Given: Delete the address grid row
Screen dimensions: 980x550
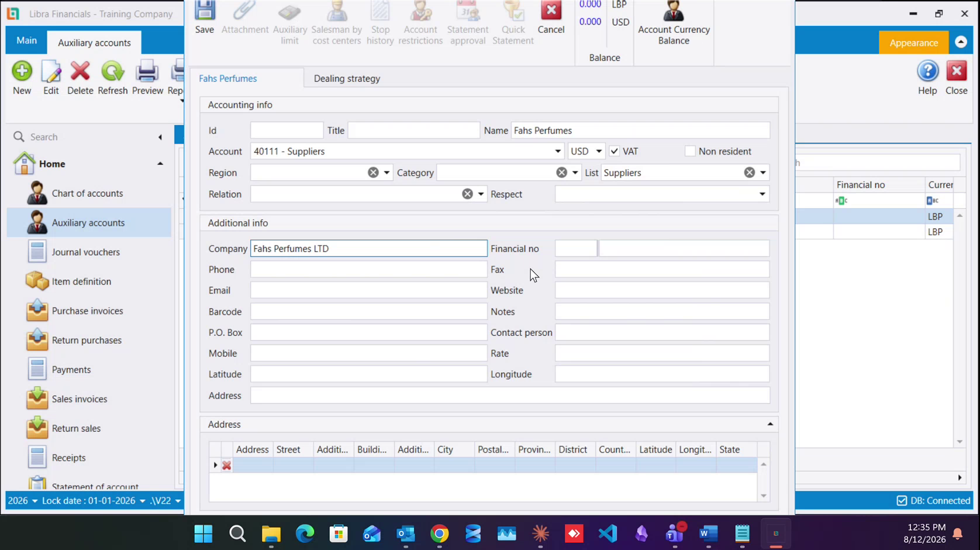Looking at the screenshot, I should tap(226, 466).
